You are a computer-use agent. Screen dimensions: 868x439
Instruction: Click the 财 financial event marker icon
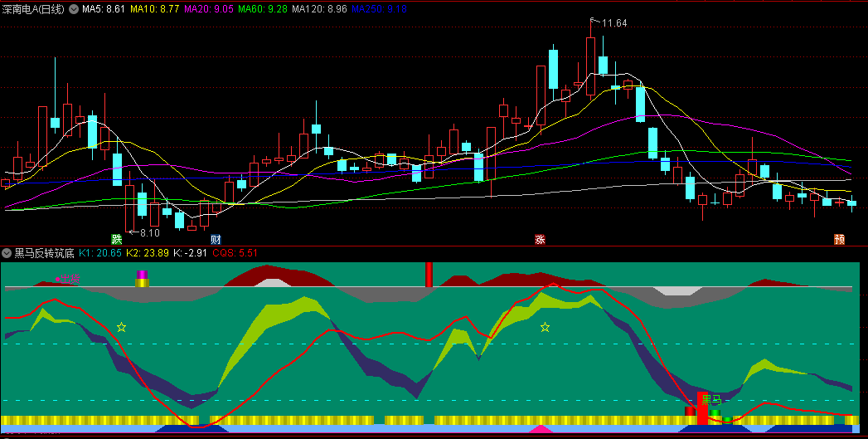tap(216, 240)
